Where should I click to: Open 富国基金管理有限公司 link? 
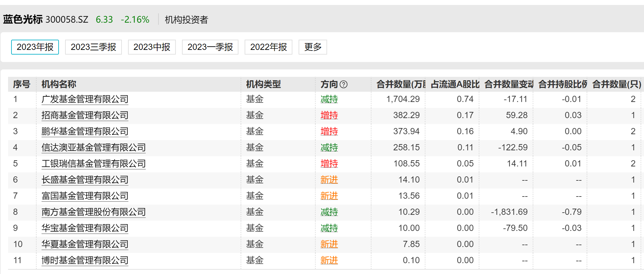tap(85, 196)
